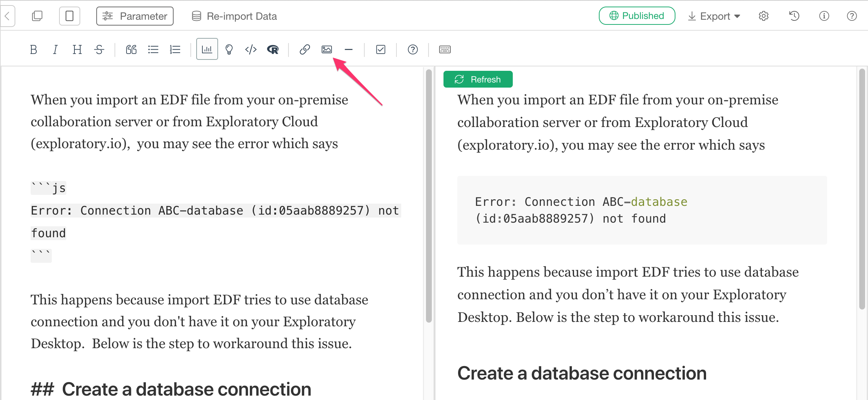The height and width of the screenshot is (400, 868).
Task: Open the version history icon
Action: click(794, 16)
